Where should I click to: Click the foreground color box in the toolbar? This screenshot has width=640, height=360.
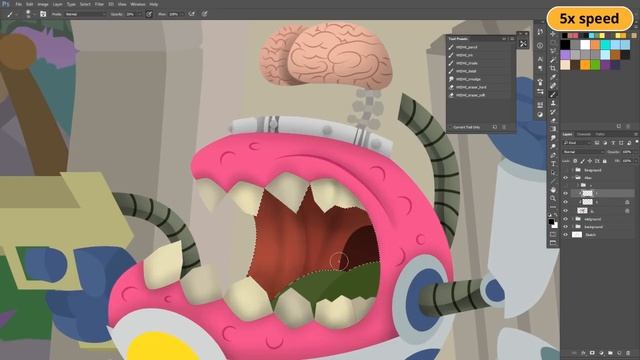[x=551, y=222]
